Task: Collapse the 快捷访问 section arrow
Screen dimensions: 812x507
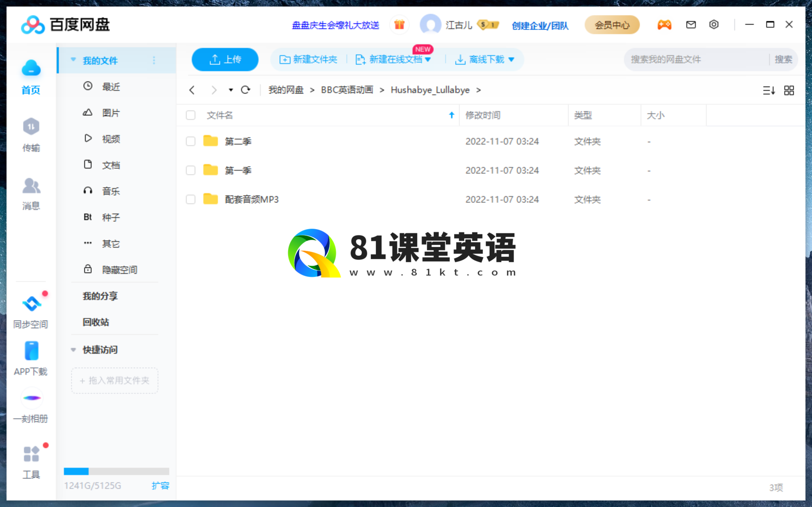Action: (73, 350)
